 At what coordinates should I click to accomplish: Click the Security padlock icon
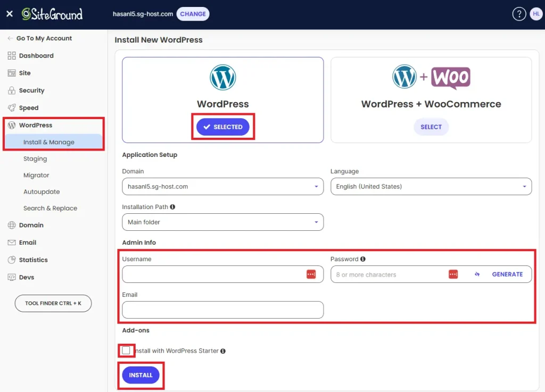pos(12,90)
